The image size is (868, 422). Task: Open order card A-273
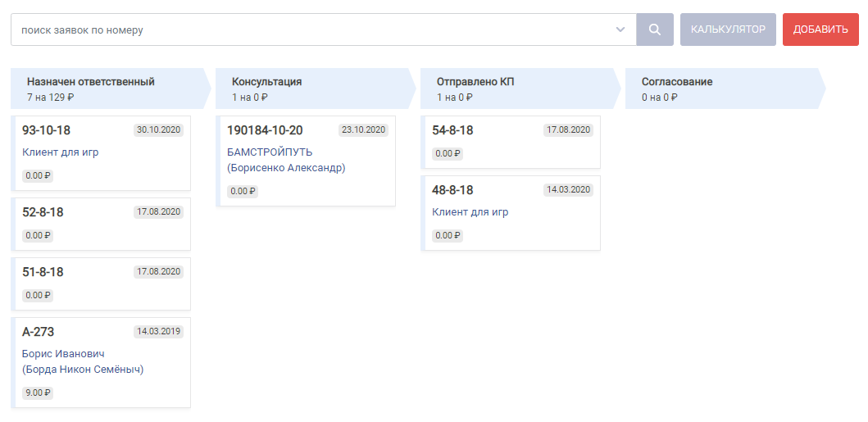point(101,363)
